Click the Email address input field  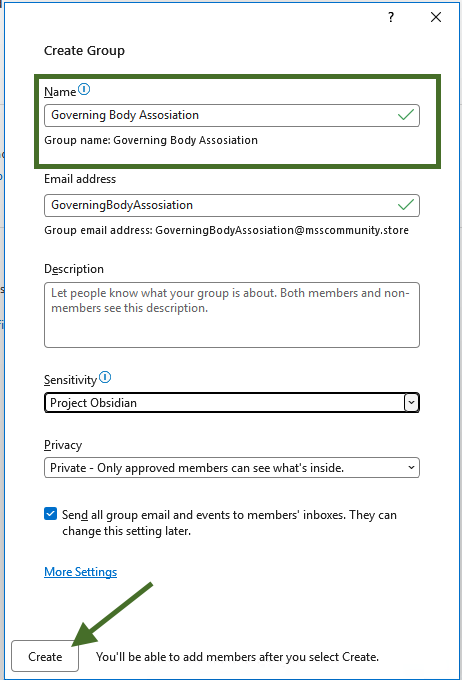(x=232, y=205)
